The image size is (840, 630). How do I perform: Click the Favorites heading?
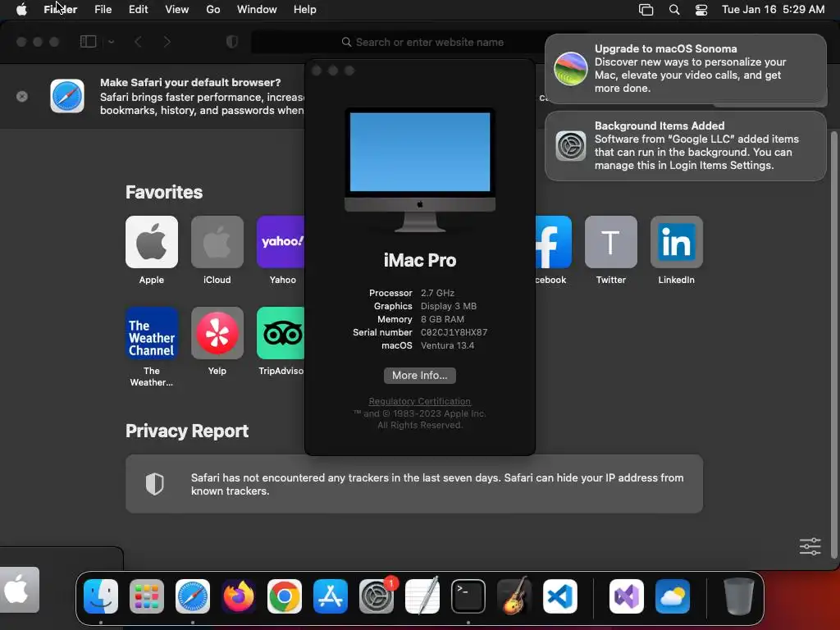(x=164, y=192)
